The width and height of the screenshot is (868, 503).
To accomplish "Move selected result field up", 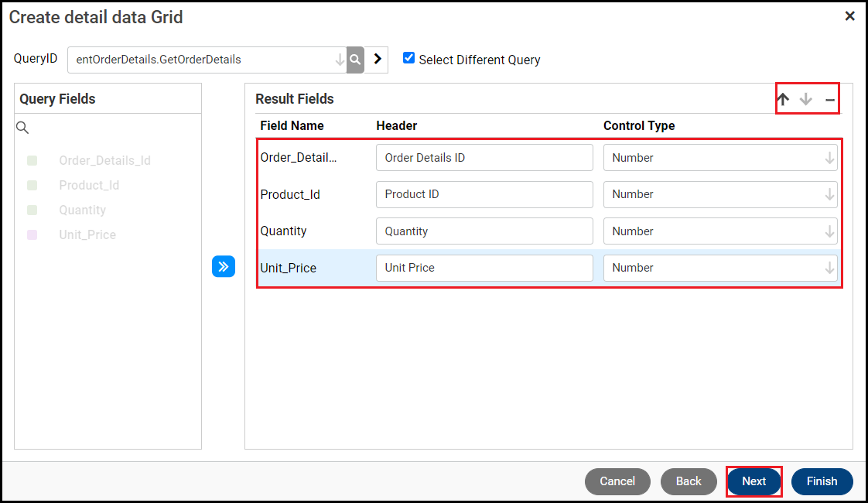I will (x=783, y=99).
